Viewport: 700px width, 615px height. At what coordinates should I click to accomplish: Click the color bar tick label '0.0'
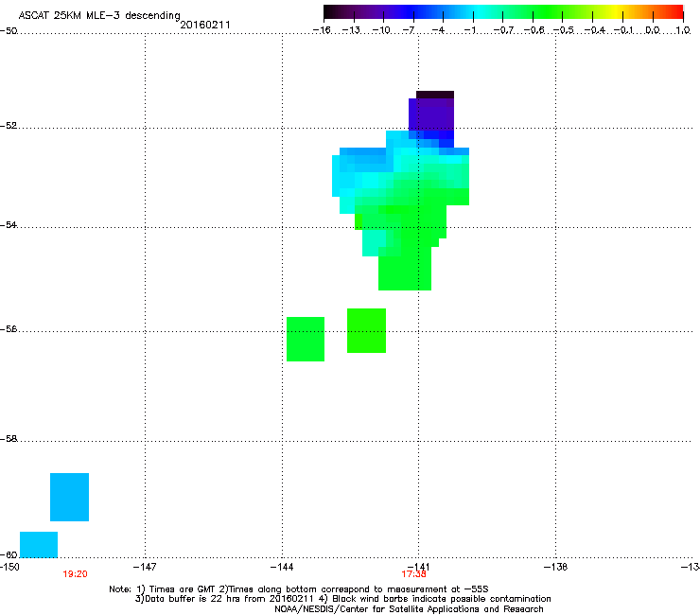click(x=653, y=30)
